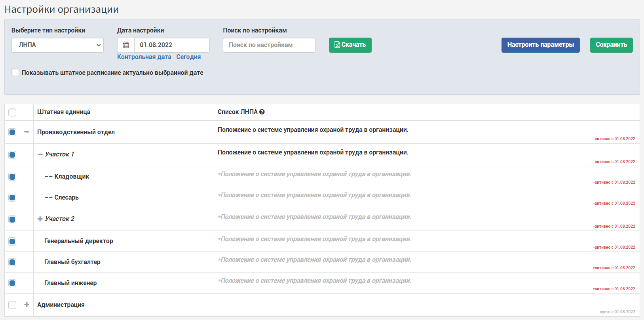
Task: Click the ЛНПА text in the Участок 1 row
Action: [313, 152]
